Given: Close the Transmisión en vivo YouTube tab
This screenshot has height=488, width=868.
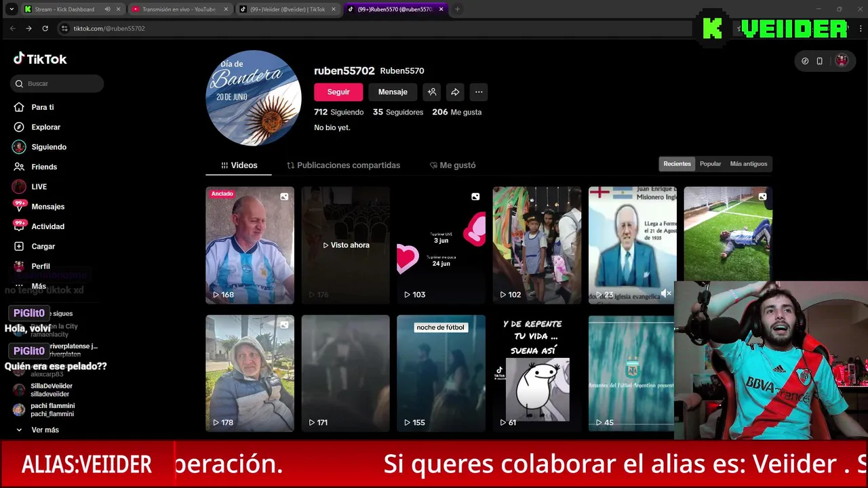Looking at the screenshot, I should coord(226,9).
